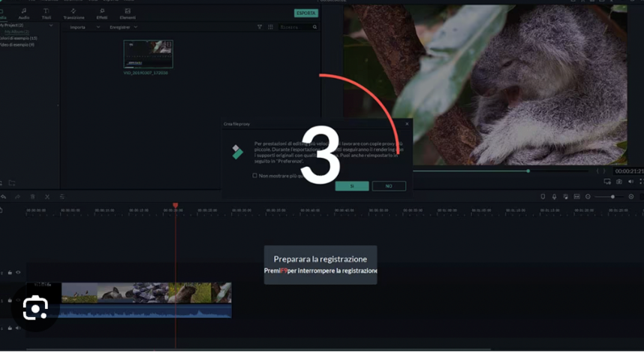Expand the Enregistrer dropdown
644x354 pixels.
123,27
